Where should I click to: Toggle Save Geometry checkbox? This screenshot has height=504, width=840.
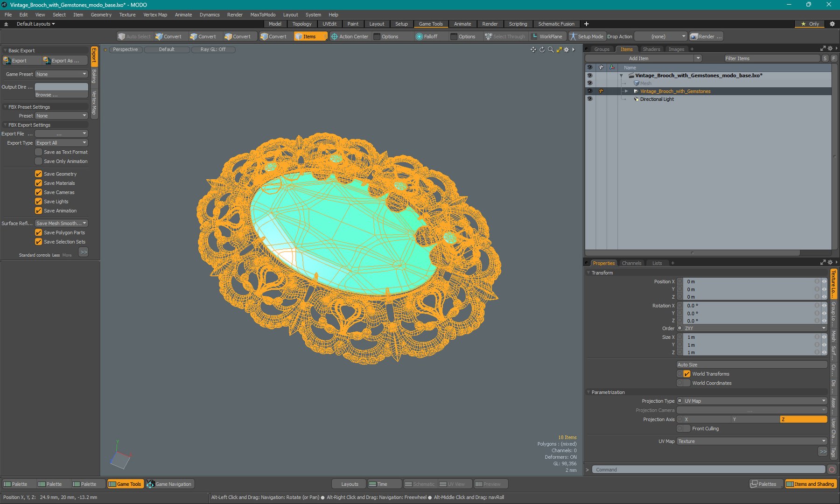[39, 174]
